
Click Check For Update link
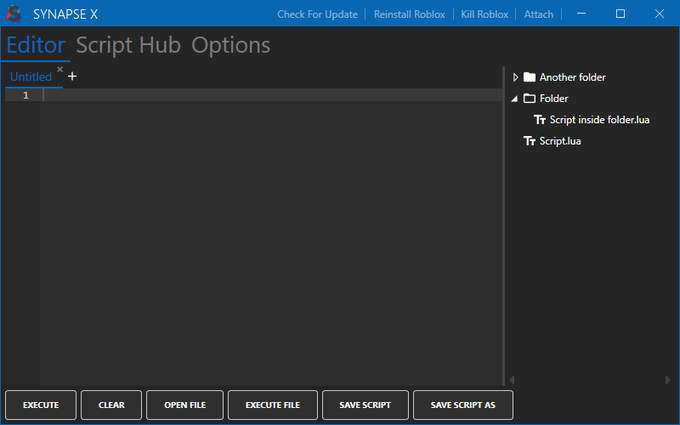point(317,14)
